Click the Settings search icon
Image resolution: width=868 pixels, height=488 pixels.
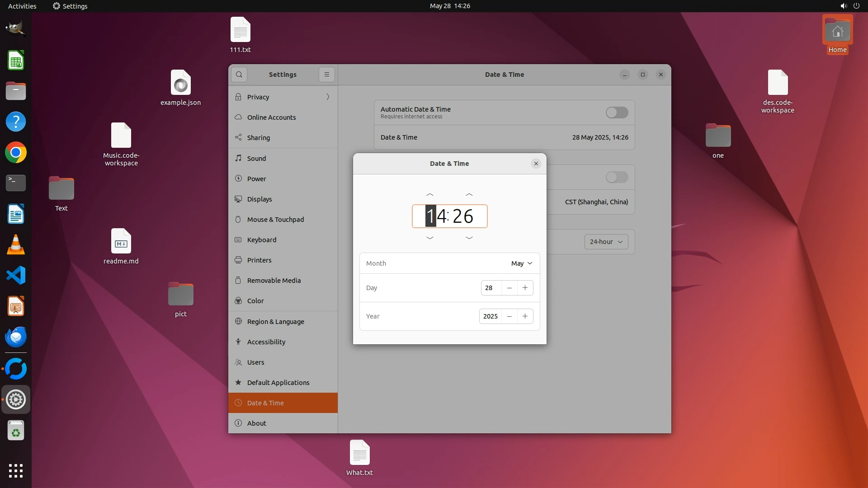click(x=239, y=75)
